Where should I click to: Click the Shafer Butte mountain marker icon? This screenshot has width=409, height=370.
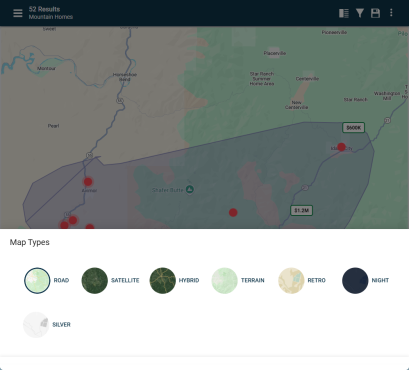point(190,190)
